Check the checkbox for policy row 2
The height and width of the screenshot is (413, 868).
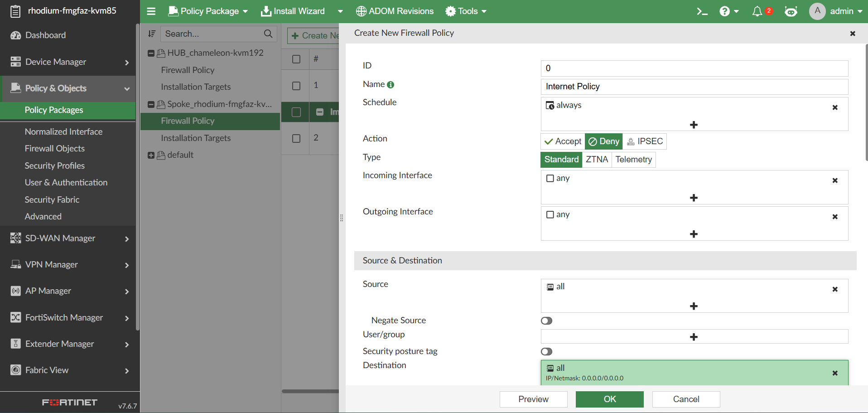pos(296,138)
